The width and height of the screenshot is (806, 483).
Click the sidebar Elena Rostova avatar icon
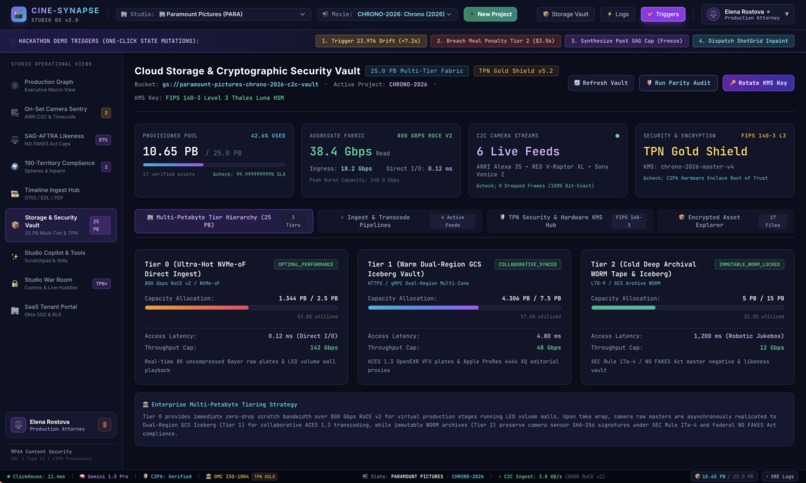pyautogui.click(x=19, y=425)
